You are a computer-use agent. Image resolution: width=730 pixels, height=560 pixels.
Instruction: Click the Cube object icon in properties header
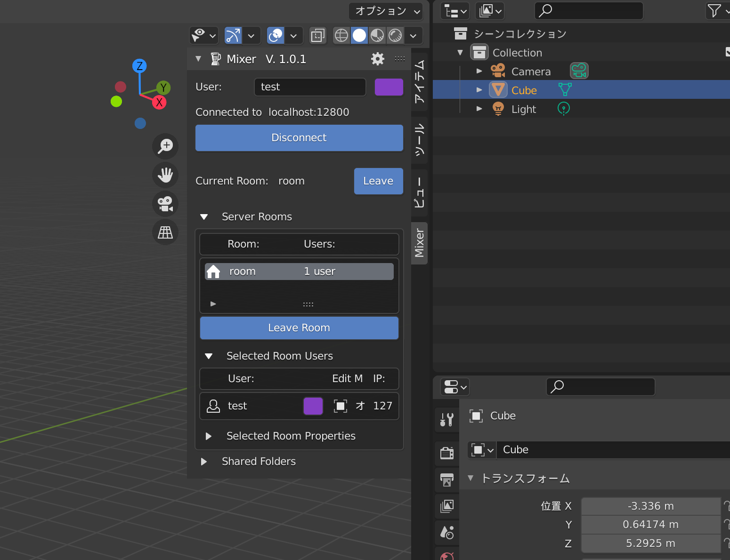476,416
